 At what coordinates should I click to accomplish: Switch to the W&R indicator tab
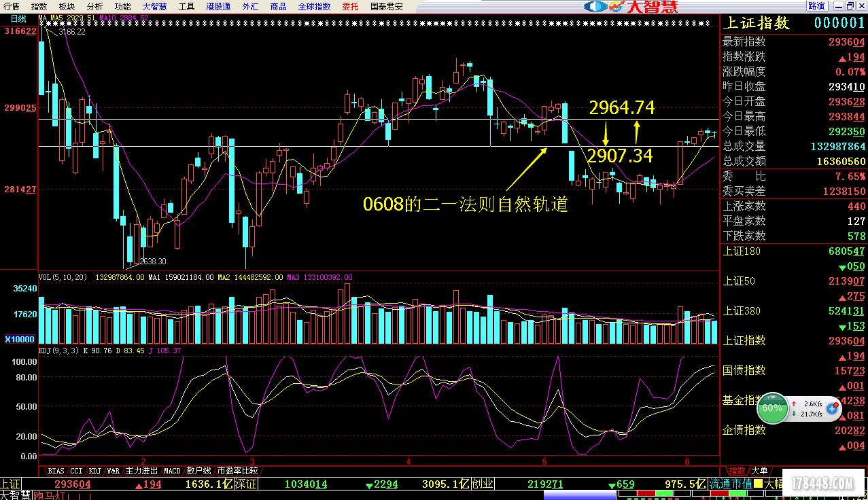[114, 470]
